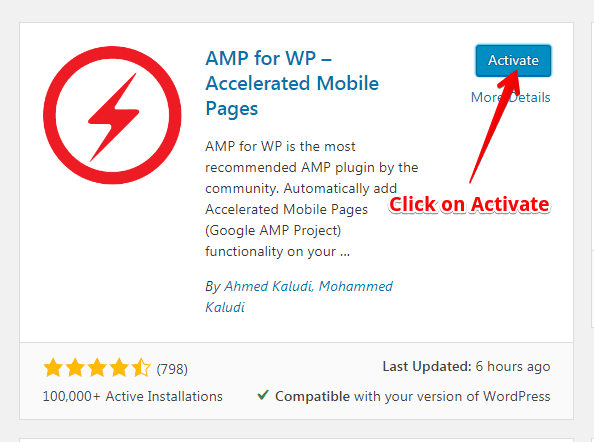This screenshot has width=594, height=442.
Task: Click the plugin description paragraph
Action: 311,199
